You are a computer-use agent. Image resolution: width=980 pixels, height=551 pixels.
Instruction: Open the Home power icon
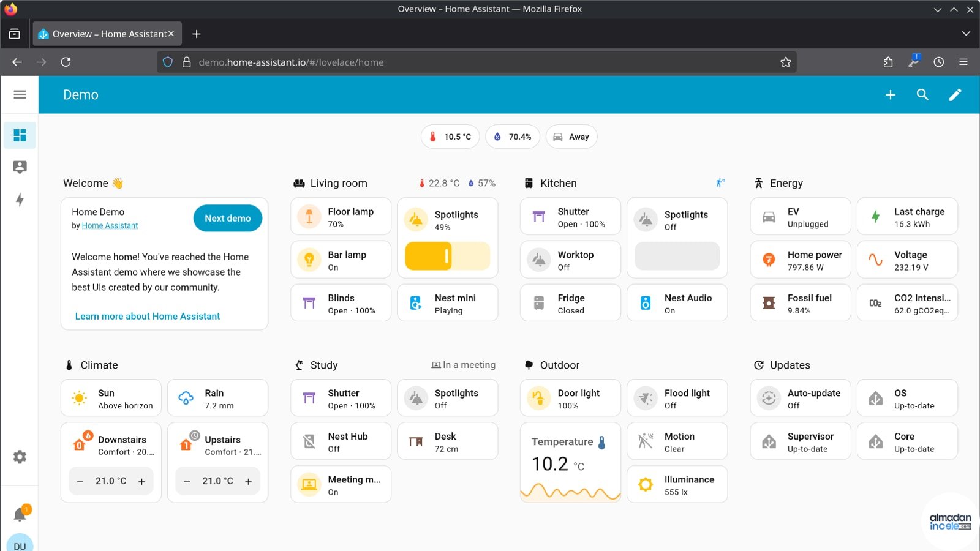pyautogui.click(x=769, y=260)
